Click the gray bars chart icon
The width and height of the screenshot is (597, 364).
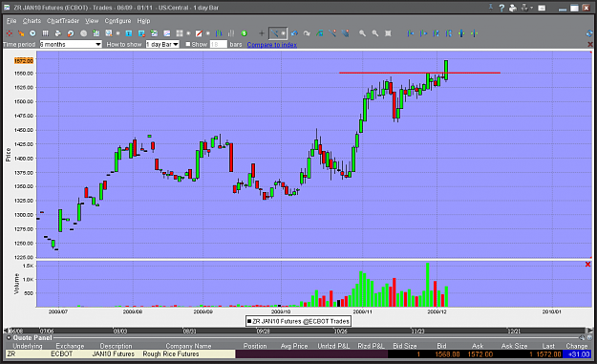[231, 33]
